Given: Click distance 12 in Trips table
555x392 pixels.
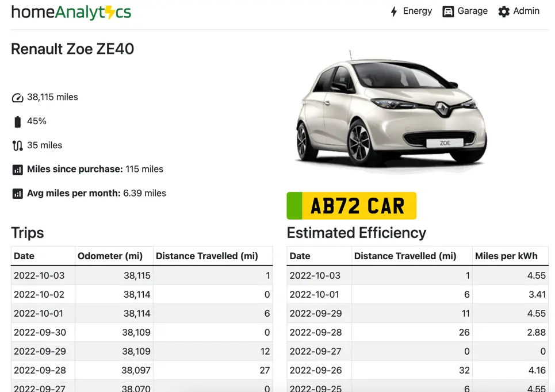Looking at the screenshot, I should coord(265,351).
